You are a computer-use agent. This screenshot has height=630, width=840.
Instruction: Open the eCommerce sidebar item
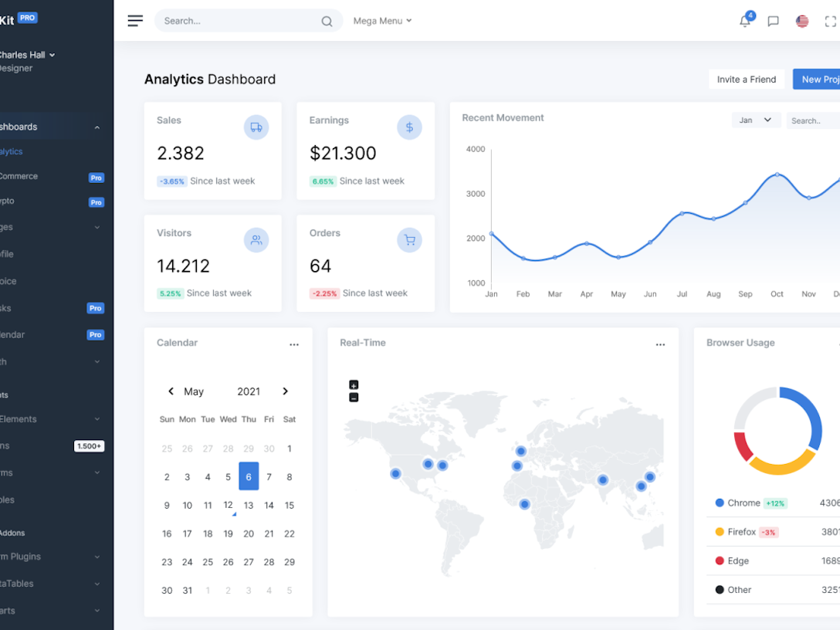(x=19, y=176)
